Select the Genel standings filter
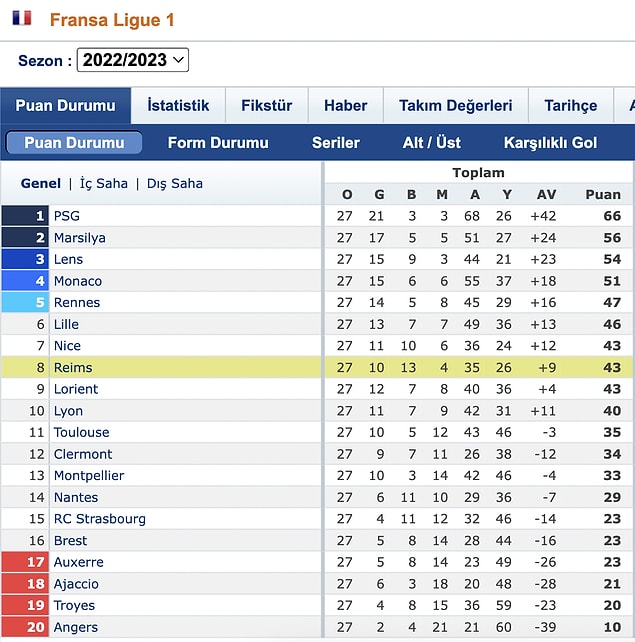Viewport: 635px width, 642px height. [41, 183]
